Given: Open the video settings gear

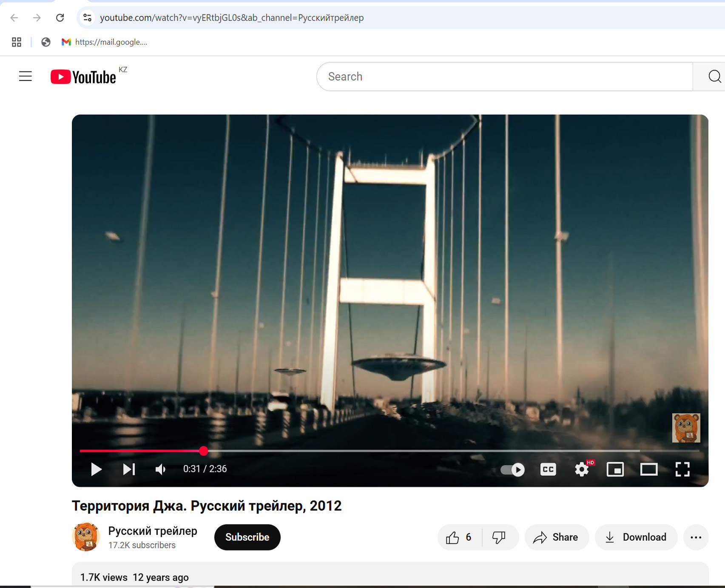Looking at the screenshot, I should coord(582,469).
